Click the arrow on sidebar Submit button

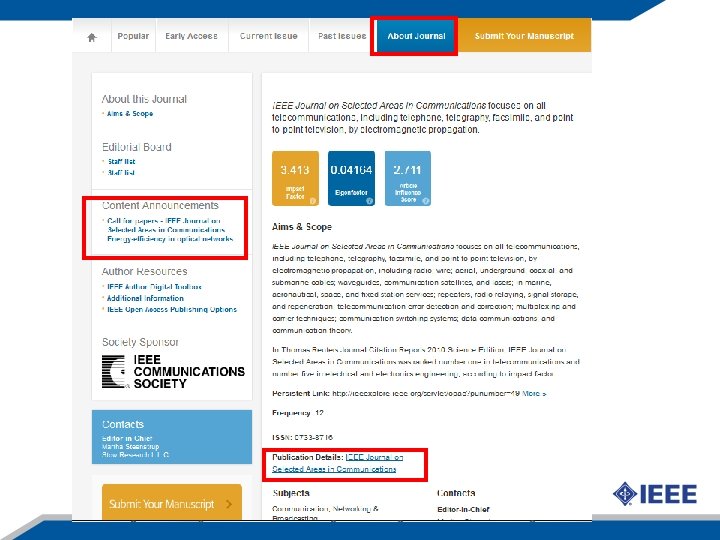[x=229, y=504]
